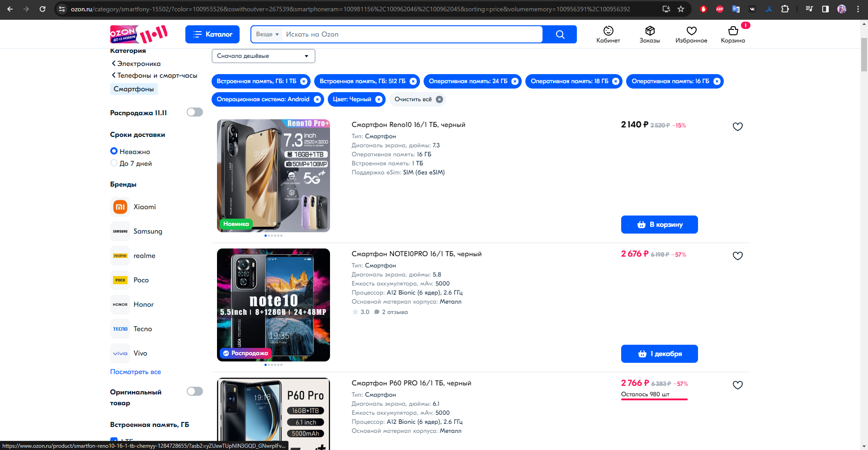Filter by the Samsung brand
This screenshot has width=868, height=450.
(x=137, y=231)
